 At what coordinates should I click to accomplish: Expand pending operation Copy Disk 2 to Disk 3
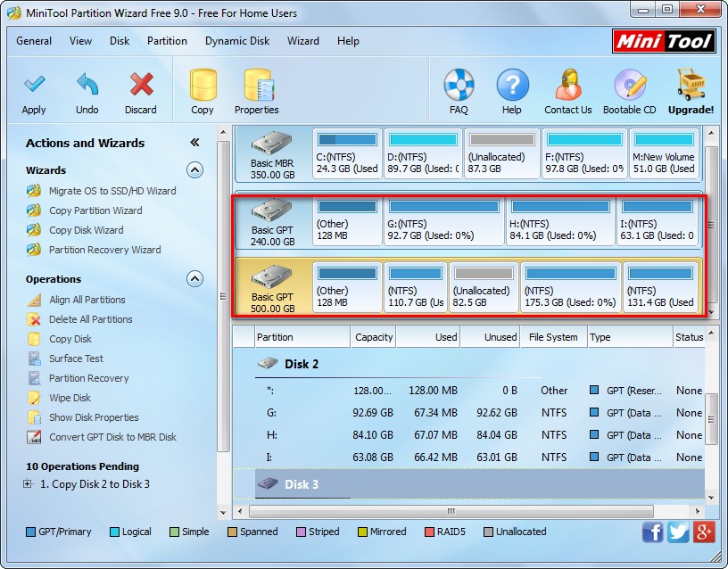coord(28,483)
